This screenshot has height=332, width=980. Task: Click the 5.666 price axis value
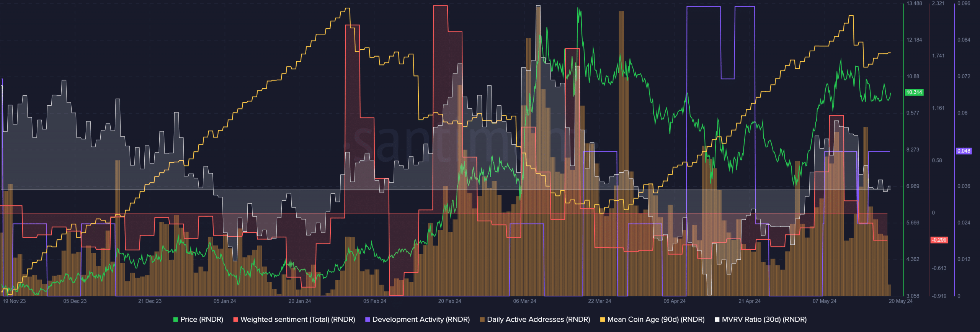coord(913,222)
